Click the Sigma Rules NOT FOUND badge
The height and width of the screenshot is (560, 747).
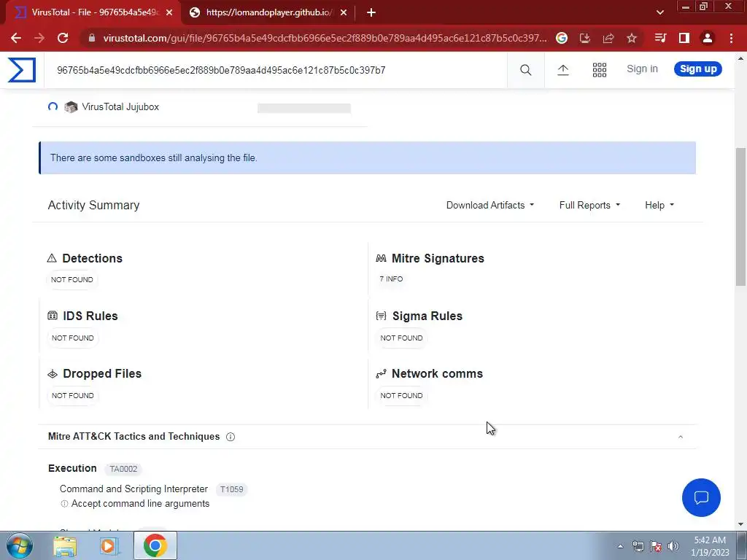pyautogui.click(x=401, y=338)
